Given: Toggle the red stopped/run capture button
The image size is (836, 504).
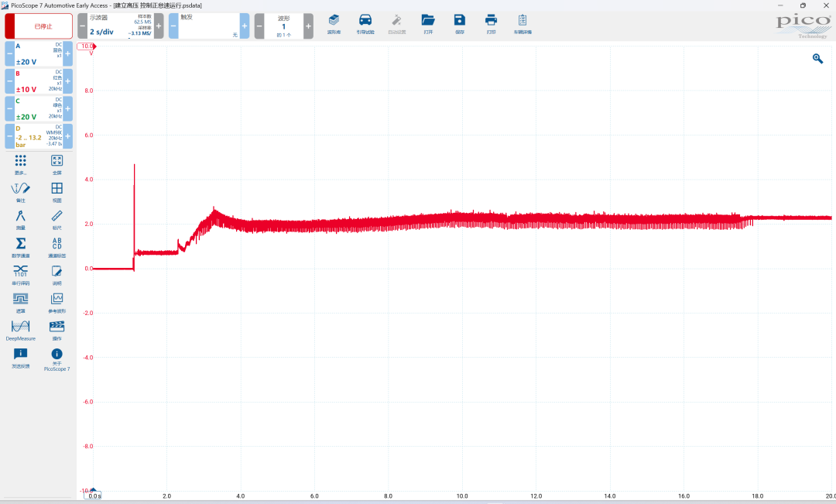Looking at the screenshot, I should (39, 26).
